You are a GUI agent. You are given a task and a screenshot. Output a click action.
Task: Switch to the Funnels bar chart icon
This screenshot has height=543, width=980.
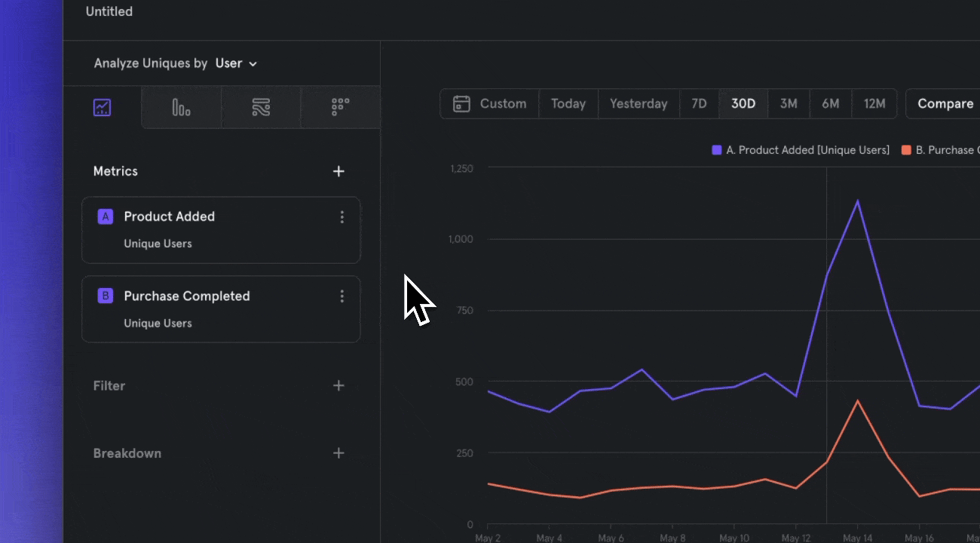pos(181,107)
